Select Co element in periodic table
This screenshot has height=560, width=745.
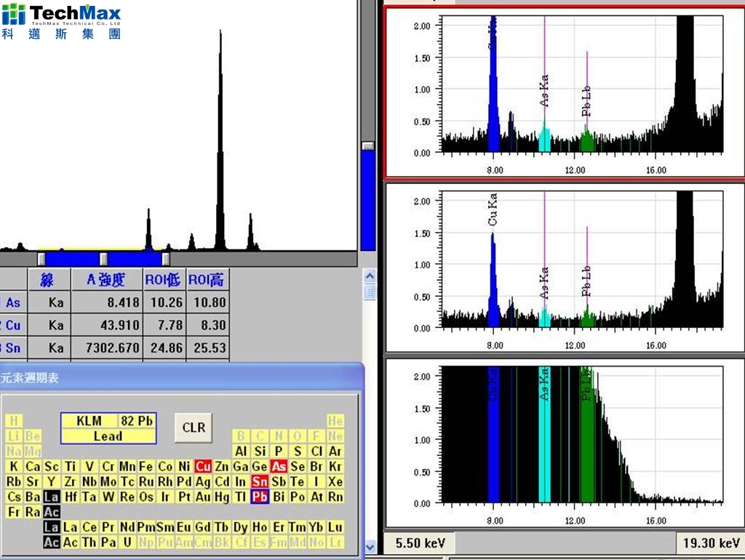click(x=165, y=466)
